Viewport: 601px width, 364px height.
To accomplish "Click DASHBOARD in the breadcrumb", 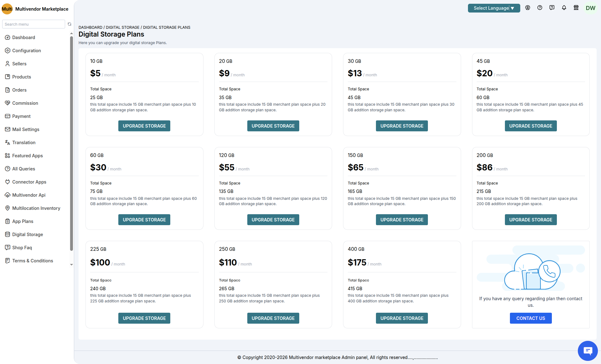I will click(90, 28).
